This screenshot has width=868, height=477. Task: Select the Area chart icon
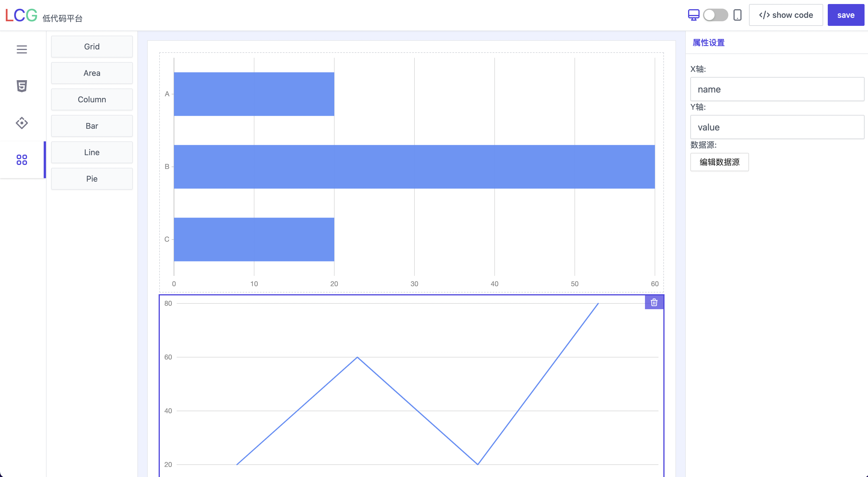tap(92, 73)
